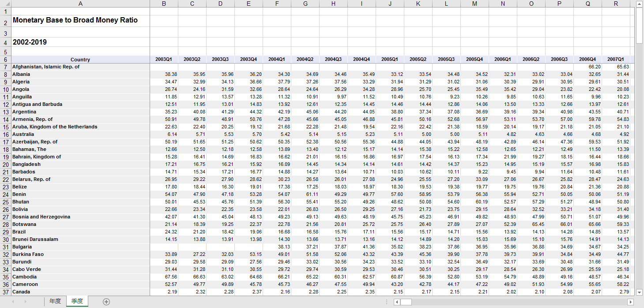Viewport: 644px width, 308px height.
Task: Click the 'Canada' country cell
Action: tap(80, 292)
